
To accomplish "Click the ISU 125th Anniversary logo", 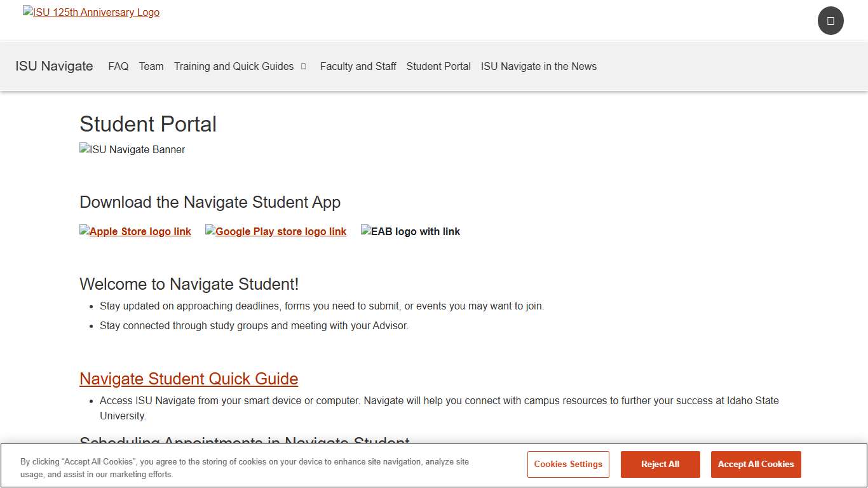I will [x=91, y=12].
